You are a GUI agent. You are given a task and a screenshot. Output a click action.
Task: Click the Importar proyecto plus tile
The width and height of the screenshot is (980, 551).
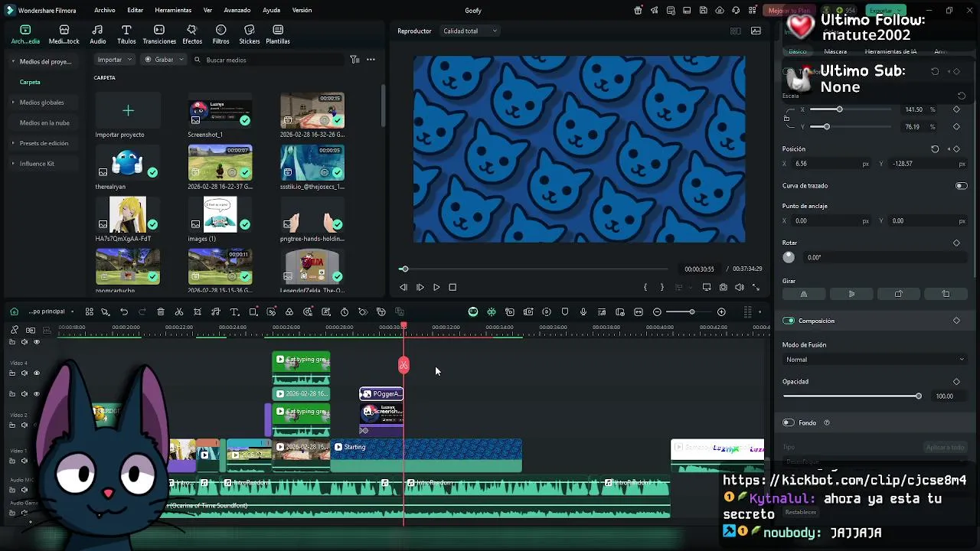click(x=128, y=111)
